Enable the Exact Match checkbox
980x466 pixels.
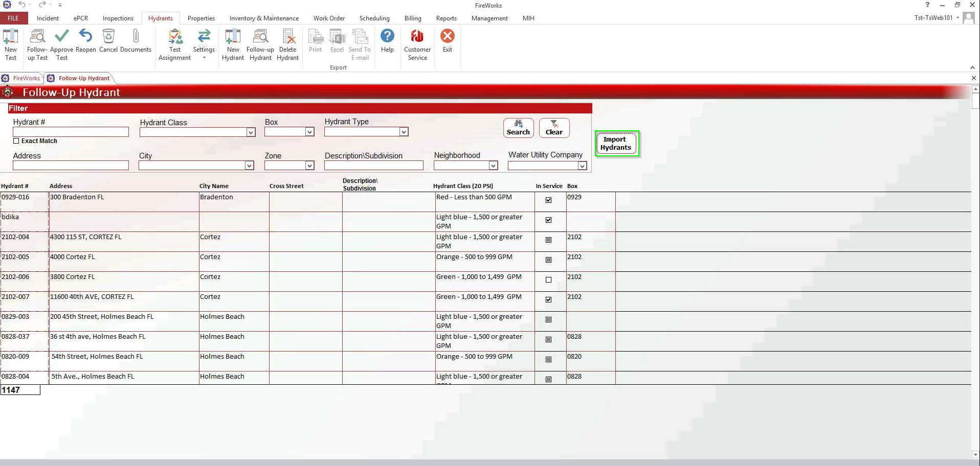[16, 141]
